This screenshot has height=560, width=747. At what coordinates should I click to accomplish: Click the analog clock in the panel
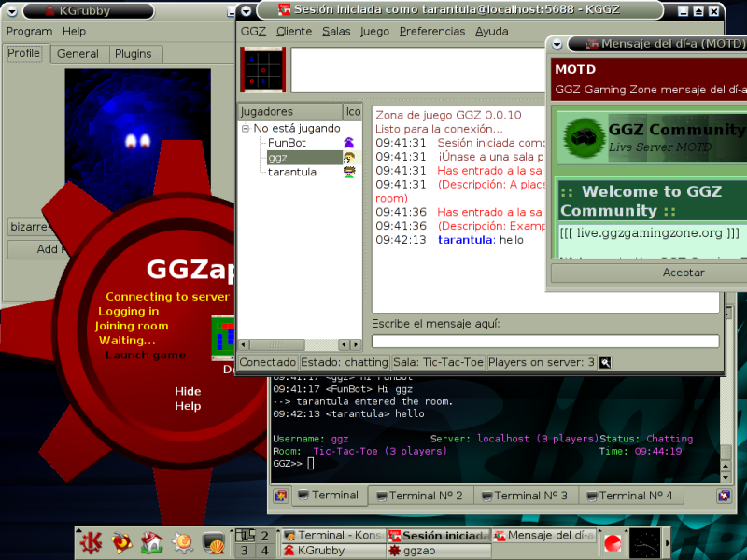point(645,543)
